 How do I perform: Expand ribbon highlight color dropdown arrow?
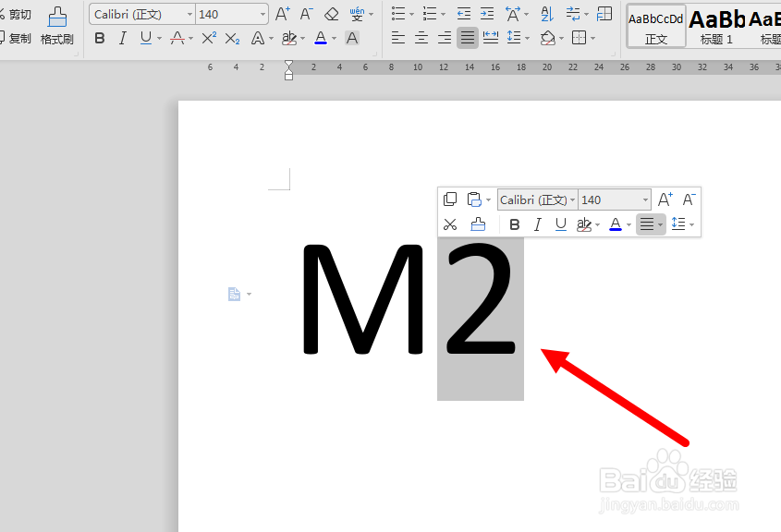tap(303, 38)
